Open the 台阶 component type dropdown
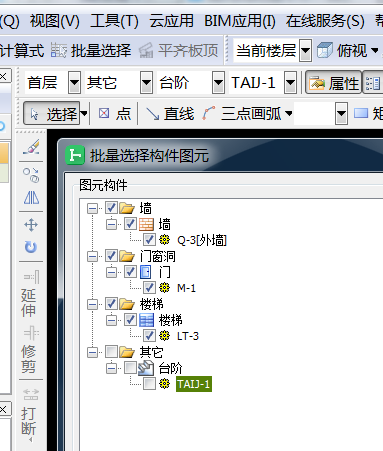 pyautogui.click(x=218, y=82)
